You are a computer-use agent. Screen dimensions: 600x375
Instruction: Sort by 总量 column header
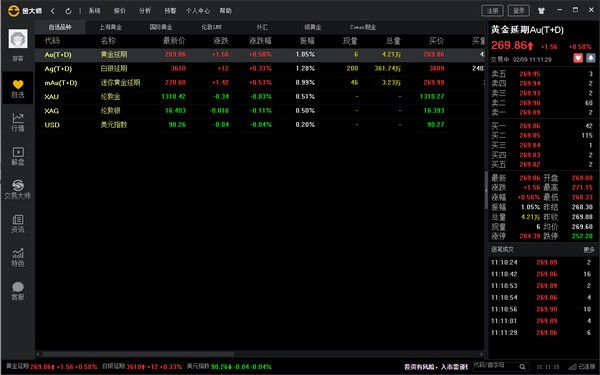(x=393, y=41)
